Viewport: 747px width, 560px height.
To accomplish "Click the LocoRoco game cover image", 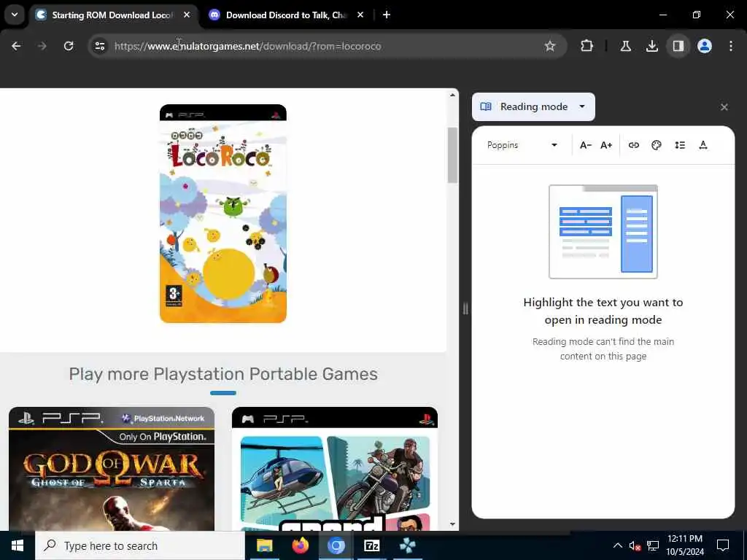I will point(223,214).
